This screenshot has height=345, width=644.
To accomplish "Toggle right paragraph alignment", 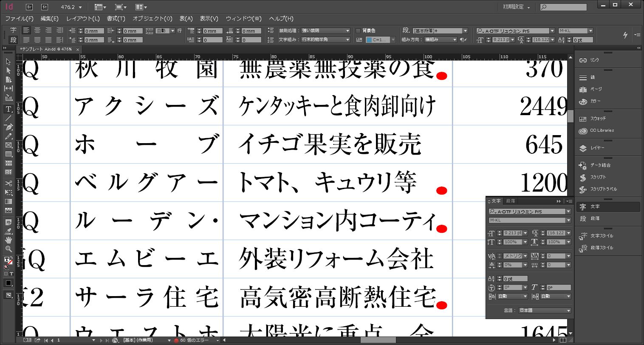I will (x=48, y=30).
